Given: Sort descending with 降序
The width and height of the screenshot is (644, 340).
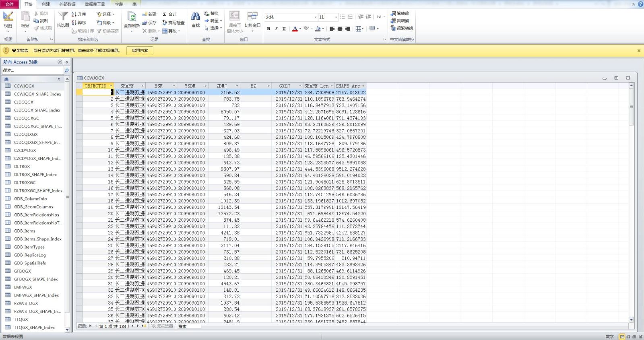Looking at the screenshot, I should pos(79,23).
